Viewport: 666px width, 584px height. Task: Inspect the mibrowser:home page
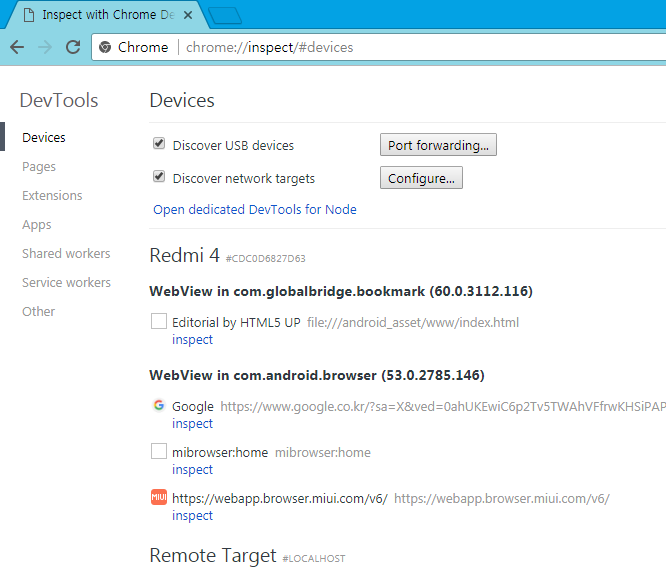pos(192,469)
